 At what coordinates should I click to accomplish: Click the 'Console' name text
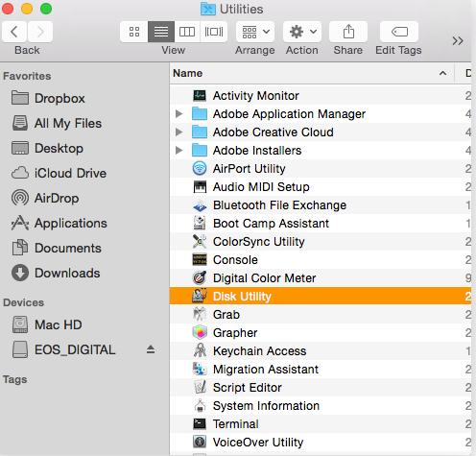(235, 260)
